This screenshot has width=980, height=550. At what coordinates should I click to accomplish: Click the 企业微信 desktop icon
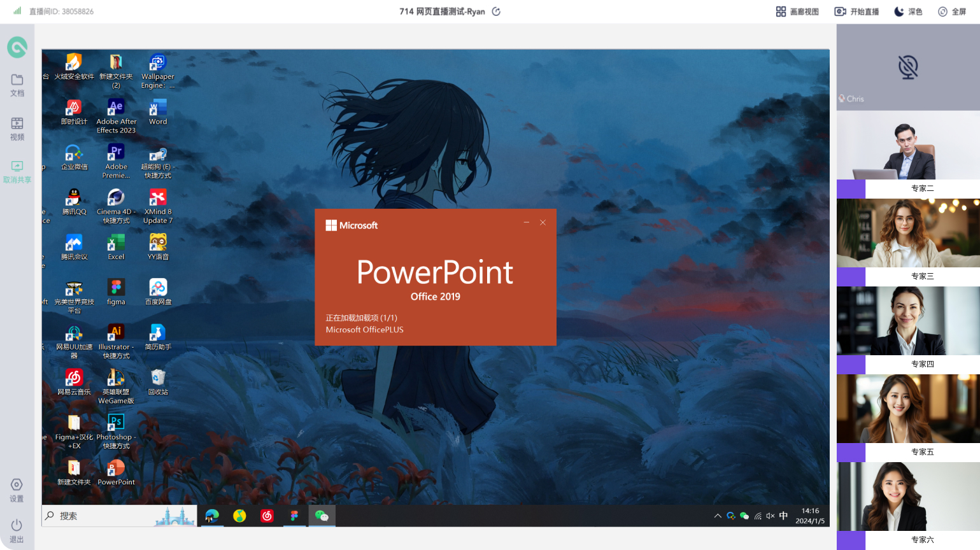point(74,157)
